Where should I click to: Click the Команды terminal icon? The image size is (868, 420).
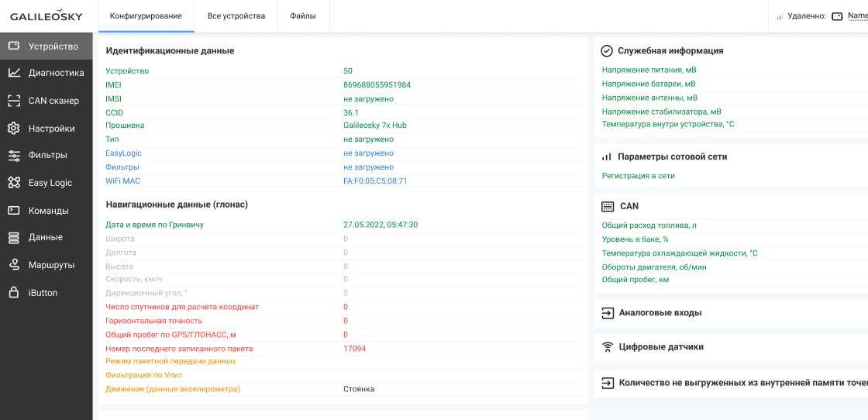click(14, 211)
